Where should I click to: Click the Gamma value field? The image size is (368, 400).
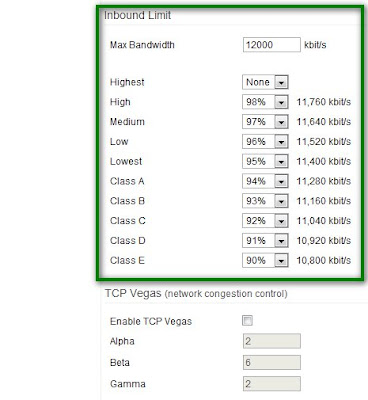coord(272,384)
